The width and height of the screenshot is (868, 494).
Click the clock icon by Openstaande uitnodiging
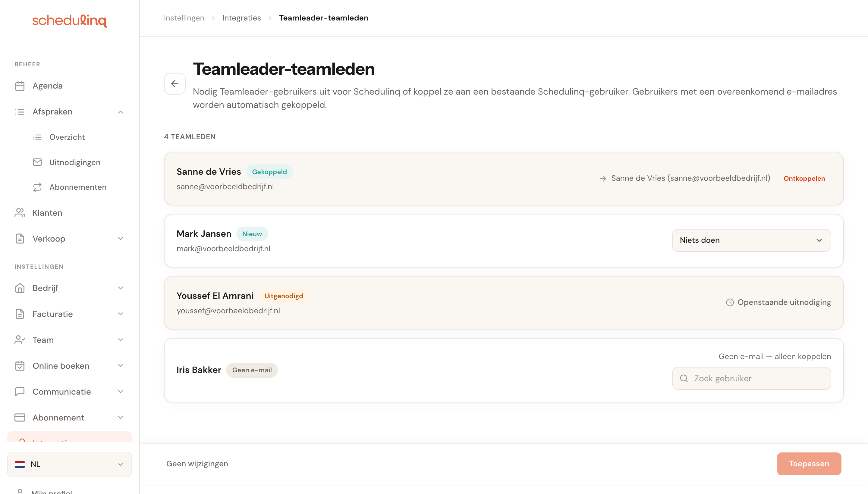[729, 302]
